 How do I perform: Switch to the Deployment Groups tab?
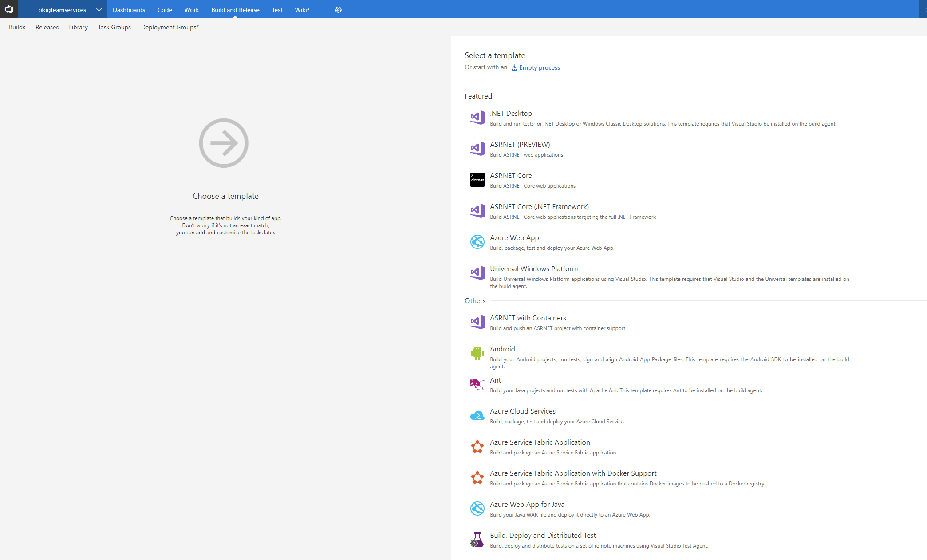[x=170, y=27]
